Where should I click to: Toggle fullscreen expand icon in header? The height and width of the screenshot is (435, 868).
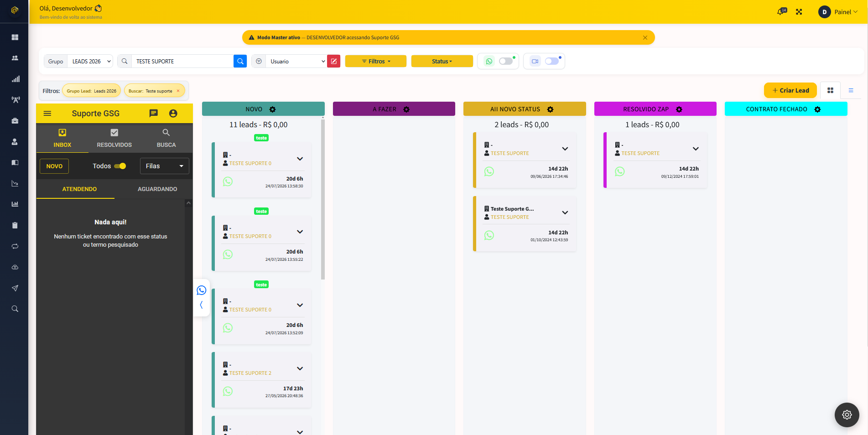(799, 12)
